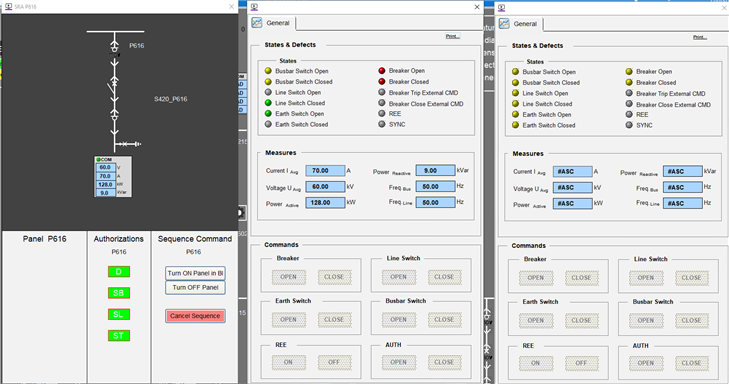Image resolution: width=729 pixels, height=384 pixels.
Task: Click Breaker OPEN button in right window
Action: [x=536, y=278]
